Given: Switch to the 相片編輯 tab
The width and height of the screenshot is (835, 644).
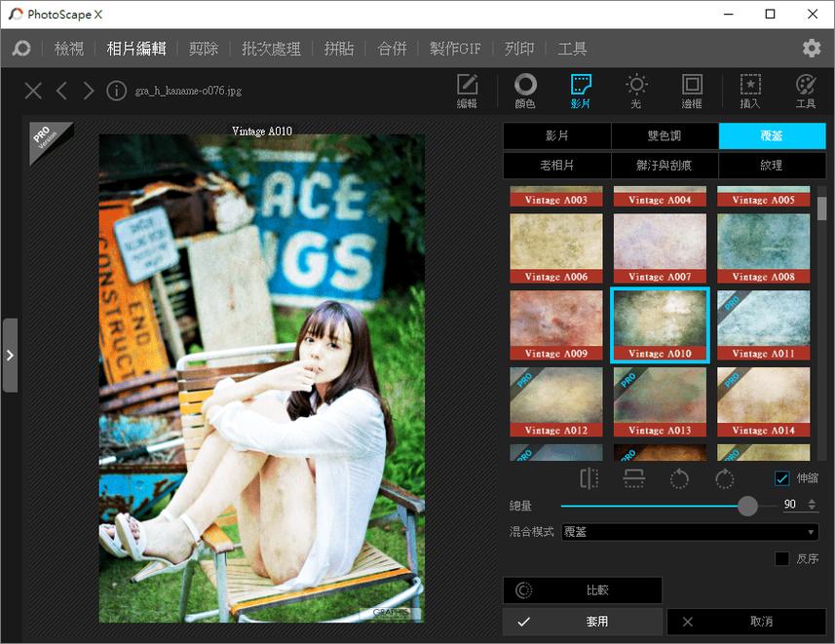Looking at the screenshot, I should click(136, 49).
